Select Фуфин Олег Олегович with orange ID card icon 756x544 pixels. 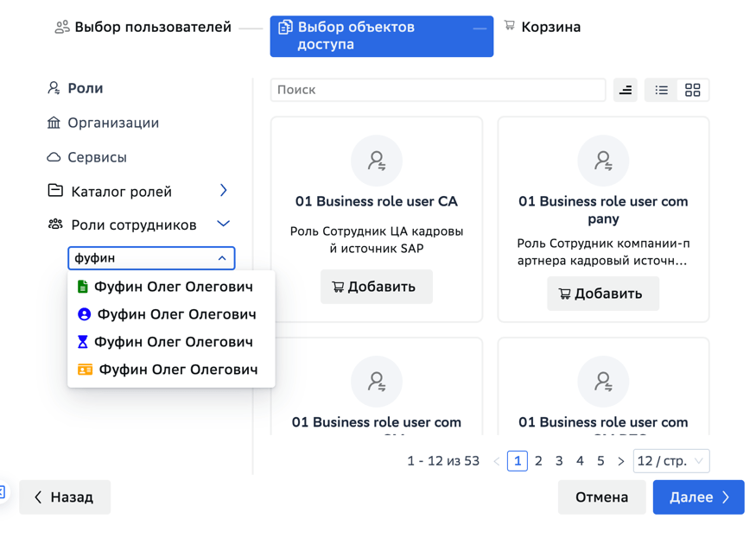[171, 370]
